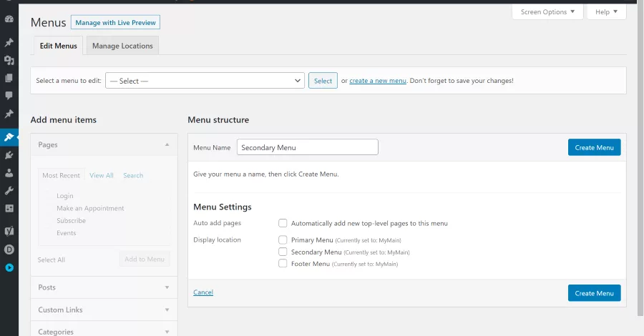Focus the Menu Name input field
Image resolution: width=644 pixels, height=336 pixels.
click(307, 147)
